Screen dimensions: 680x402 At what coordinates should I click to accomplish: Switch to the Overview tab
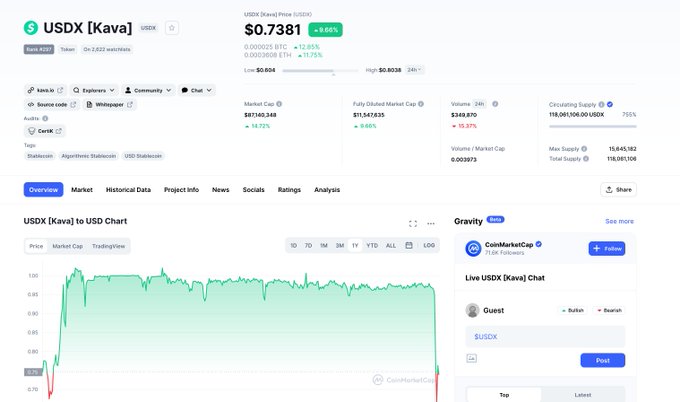43,190
